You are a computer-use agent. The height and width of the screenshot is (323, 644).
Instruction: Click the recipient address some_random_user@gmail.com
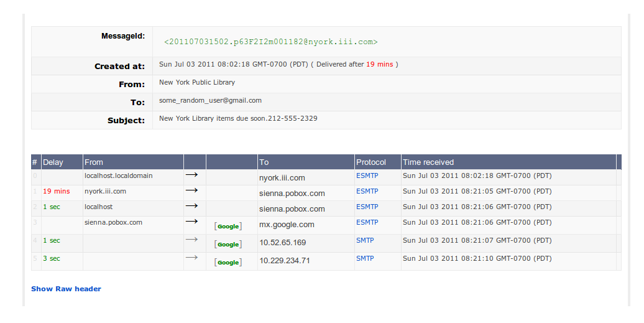coord(210,101)
